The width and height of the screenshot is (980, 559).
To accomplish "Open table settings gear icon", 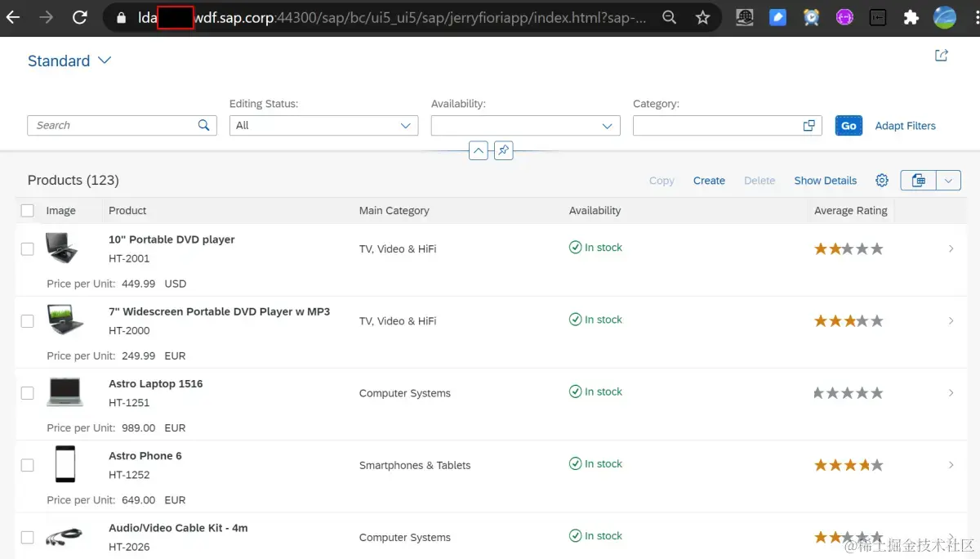I will pos(882,181).
